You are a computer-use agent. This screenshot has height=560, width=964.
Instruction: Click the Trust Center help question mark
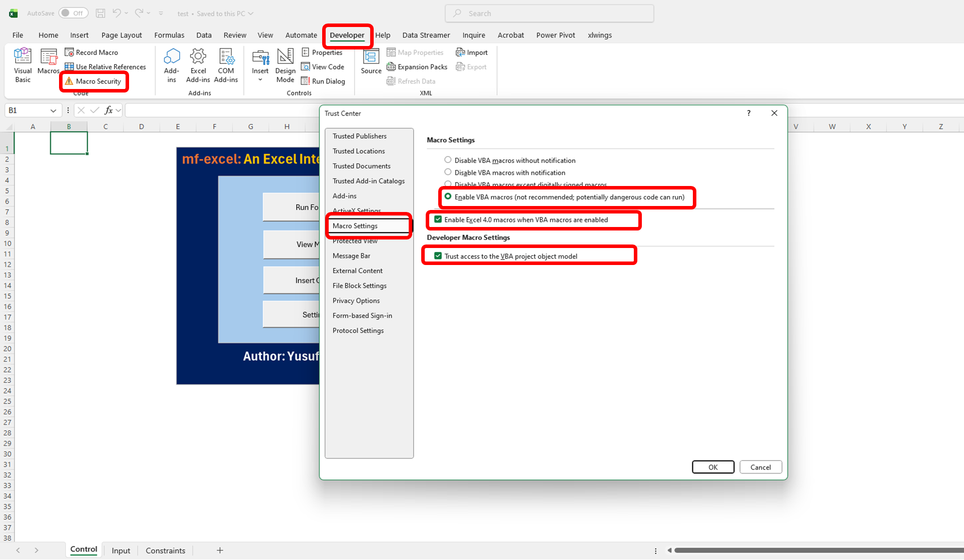click(749, 113)
